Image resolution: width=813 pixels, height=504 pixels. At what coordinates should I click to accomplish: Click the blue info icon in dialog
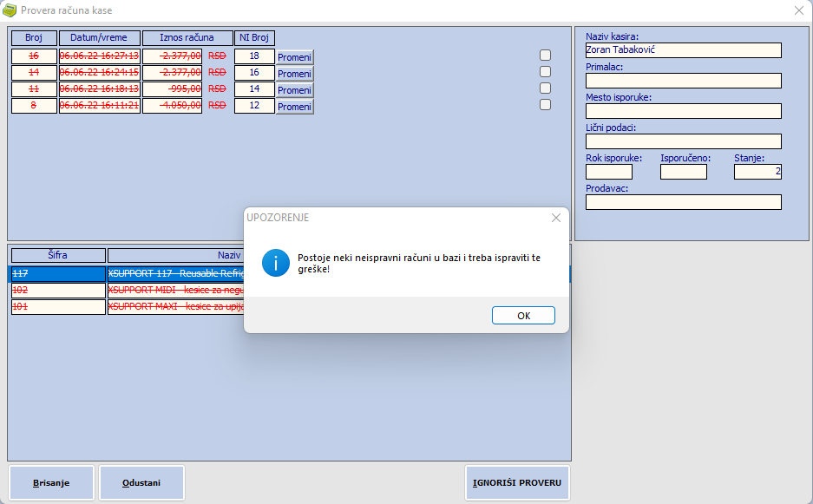point(276,263)
